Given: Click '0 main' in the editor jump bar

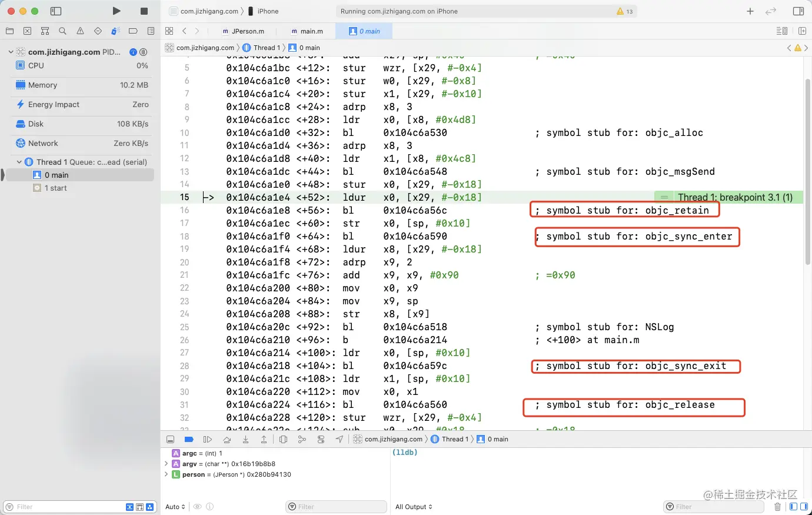Looking at the screenshot, I should point(304,48).
